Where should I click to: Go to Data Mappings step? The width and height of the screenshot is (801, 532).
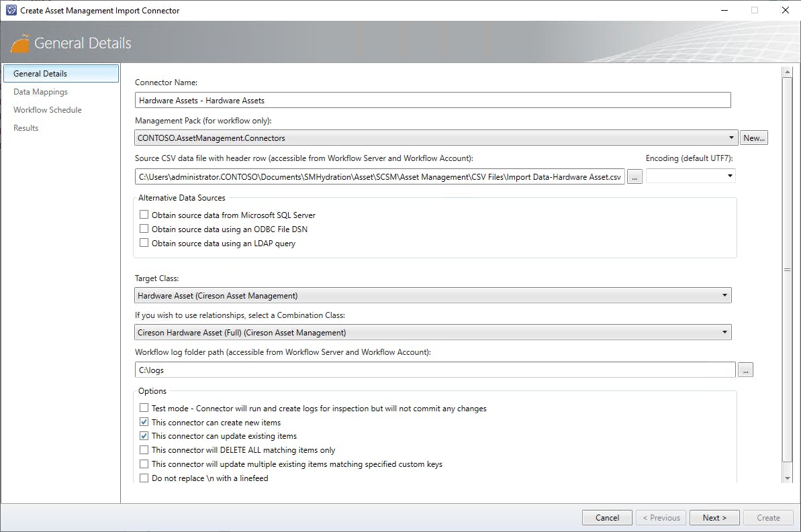(40, 92)
